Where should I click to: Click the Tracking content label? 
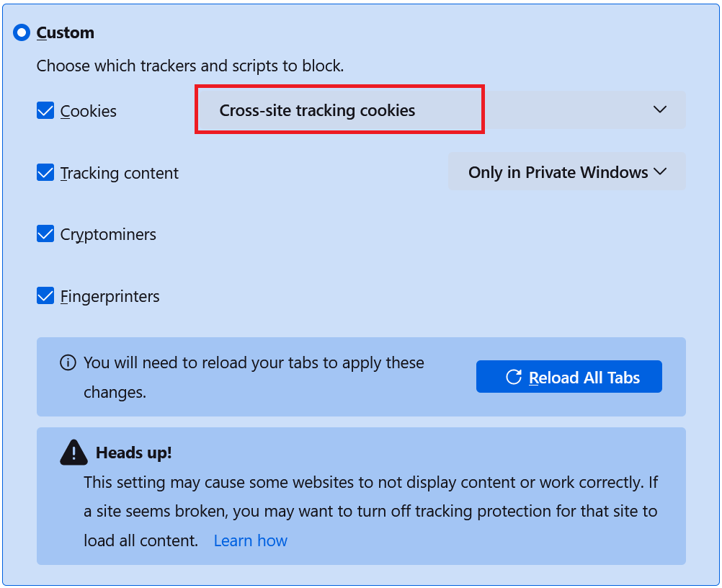pyautogui.click(x=120, y=172)
